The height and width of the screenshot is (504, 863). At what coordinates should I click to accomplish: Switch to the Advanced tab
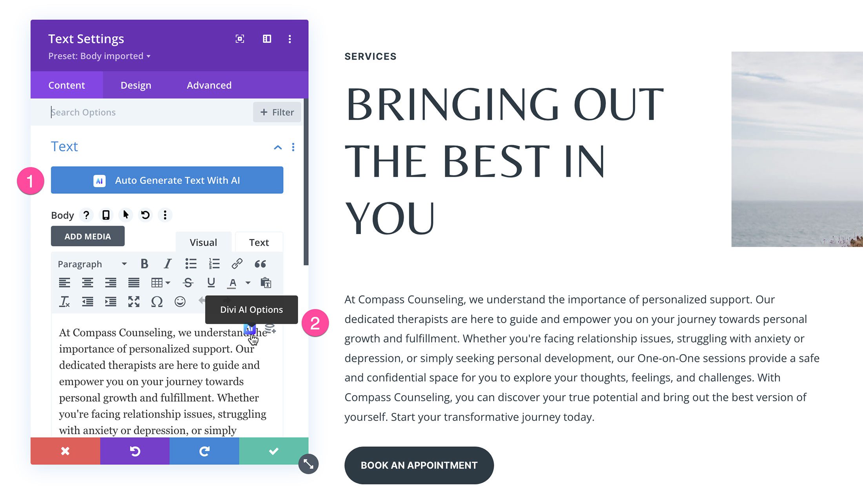tap(208, 85)
